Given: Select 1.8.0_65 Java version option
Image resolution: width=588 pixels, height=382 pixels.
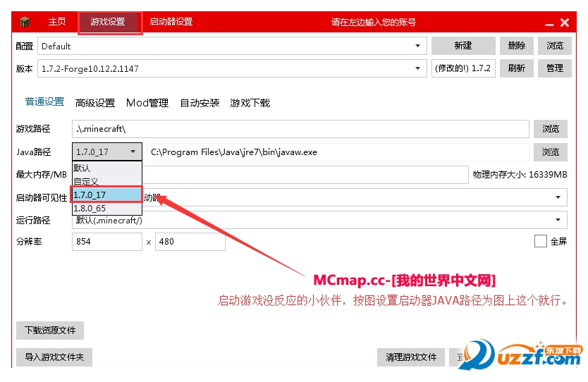Looking at the screenshot, I should [x=107, y=208].
